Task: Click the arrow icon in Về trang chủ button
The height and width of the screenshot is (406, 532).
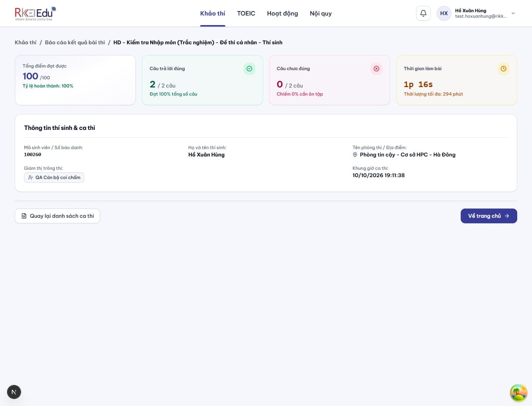Action: [507, 216]
